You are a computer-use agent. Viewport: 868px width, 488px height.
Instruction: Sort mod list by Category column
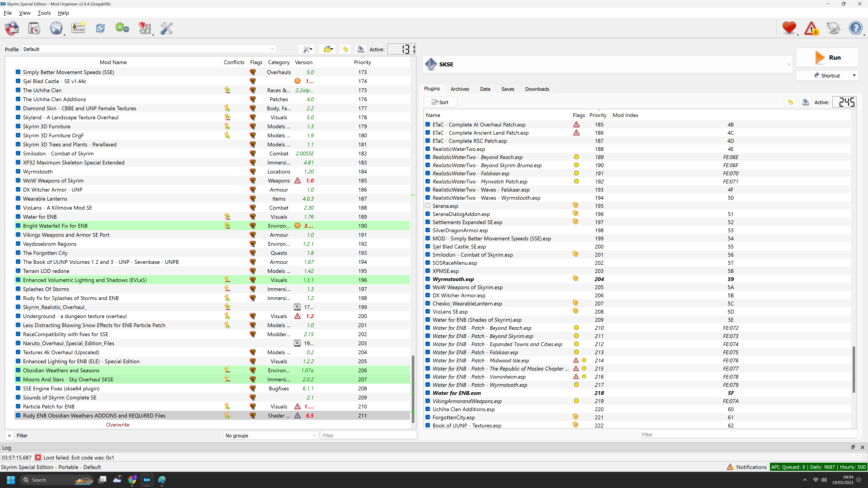click(x=279, y=62)
